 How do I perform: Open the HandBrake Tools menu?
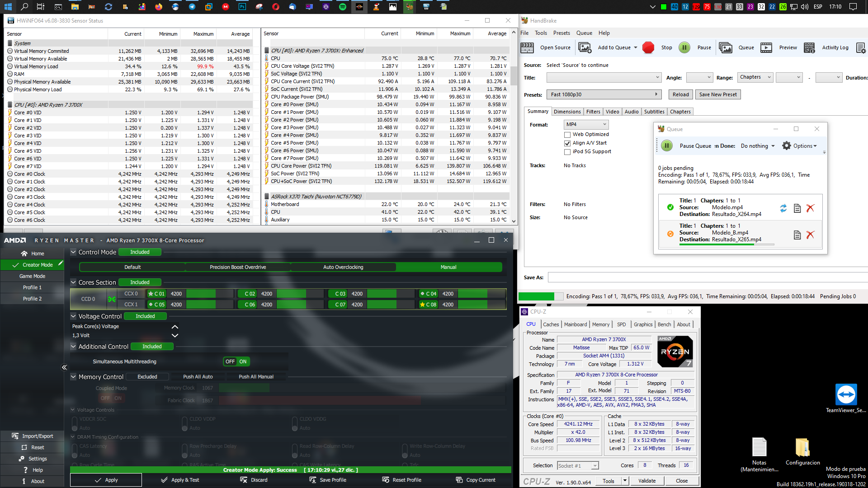pyautogui.click(x=541, y=33)
